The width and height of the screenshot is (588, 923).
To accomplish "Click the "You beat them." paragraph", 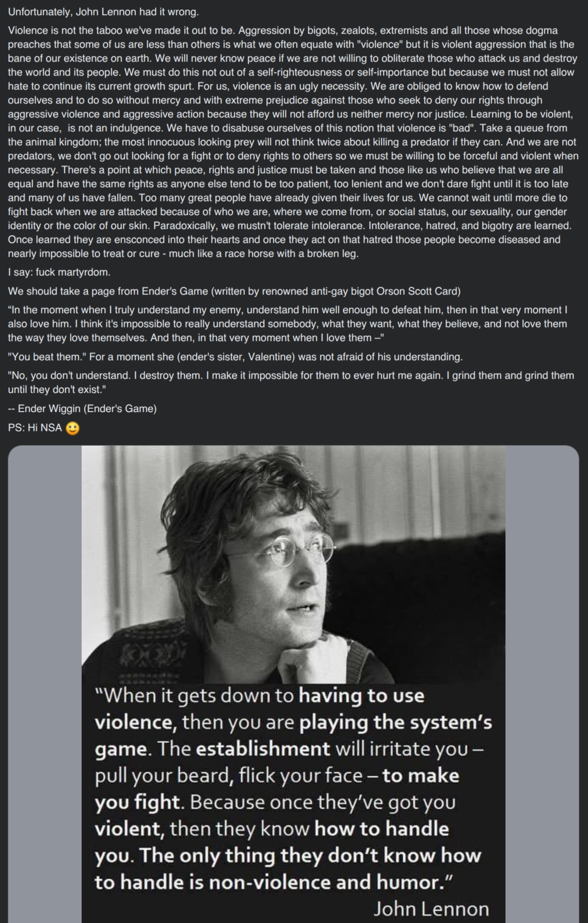I will pyautogui.click(x=235, y=357).
